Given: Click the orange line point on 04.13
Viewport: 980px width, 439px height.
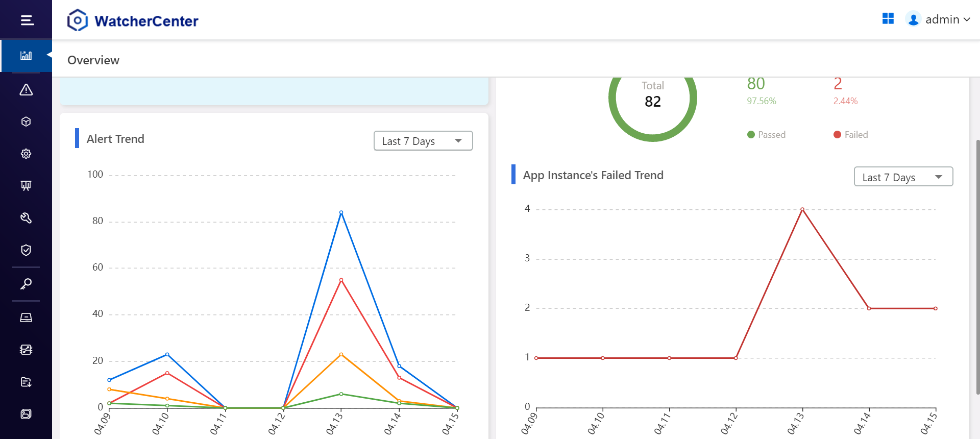Looking at the screenshot, I should (341, 354).
